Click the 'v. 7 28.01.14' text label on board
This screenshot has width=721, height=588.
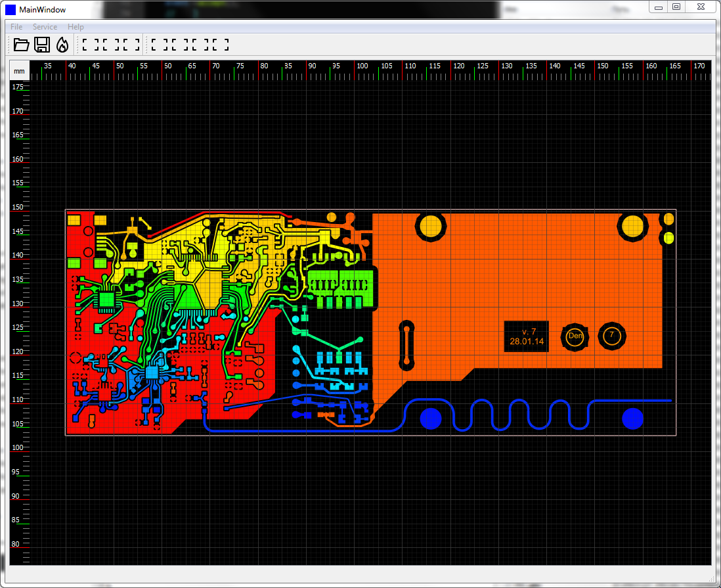[527, 336]
